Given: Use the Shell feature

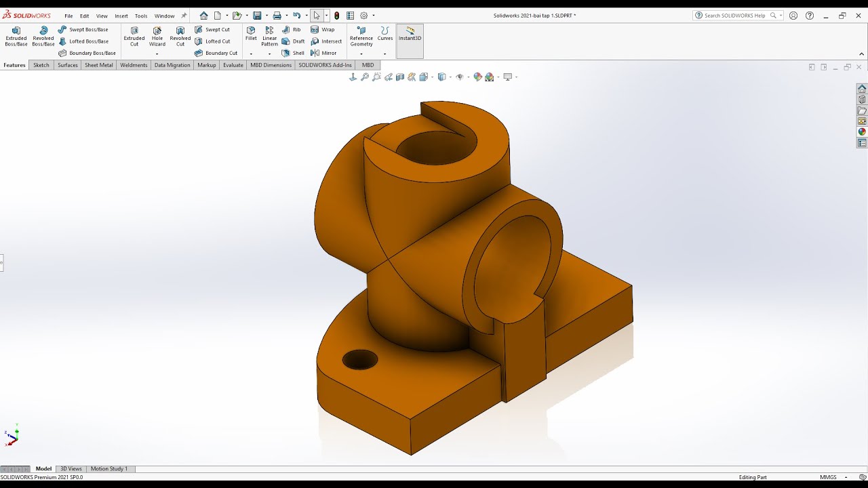Looking at the screenshot, I should [294, 53].
